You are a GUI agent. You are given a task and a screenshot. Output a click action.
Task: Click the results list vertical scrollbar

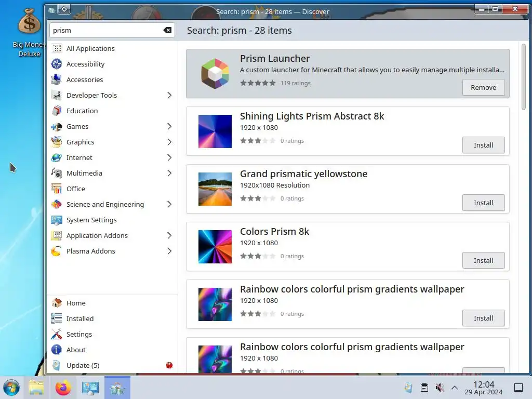(524, 77)
